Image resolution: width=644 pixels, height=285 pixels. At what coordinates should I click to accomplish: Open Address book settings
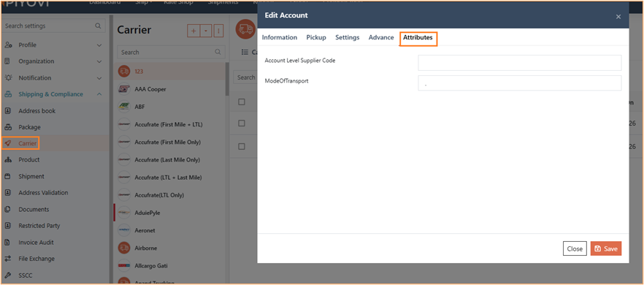(37, 110)
